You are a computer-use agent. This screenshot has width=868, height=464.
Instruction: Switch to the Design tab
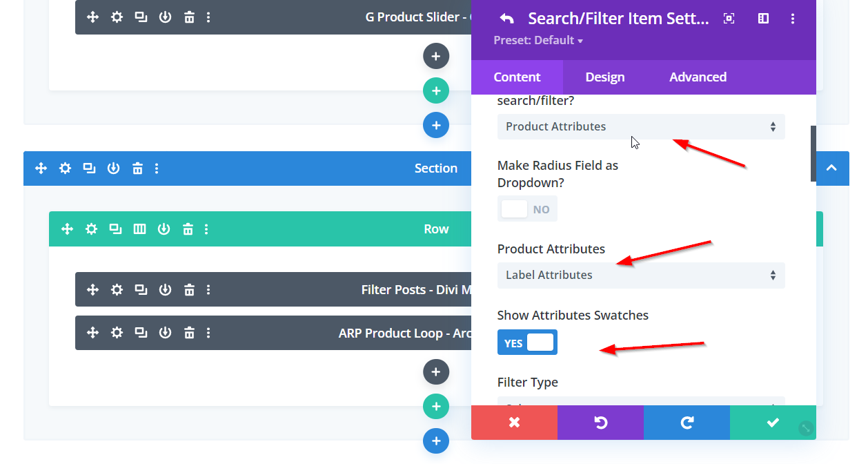point(605,77)
